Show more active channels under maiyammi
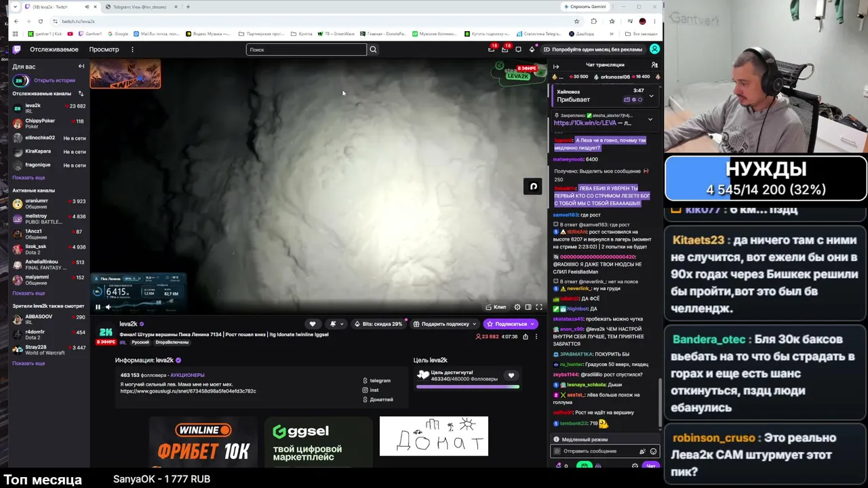The height and width of the screenshot is (488, 868). click(28, 293)
